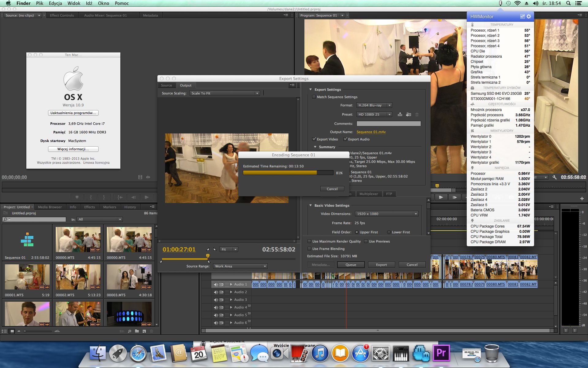588x368 pixels.
Task: Enable the Use Previews checkbox
Action: 366,241
